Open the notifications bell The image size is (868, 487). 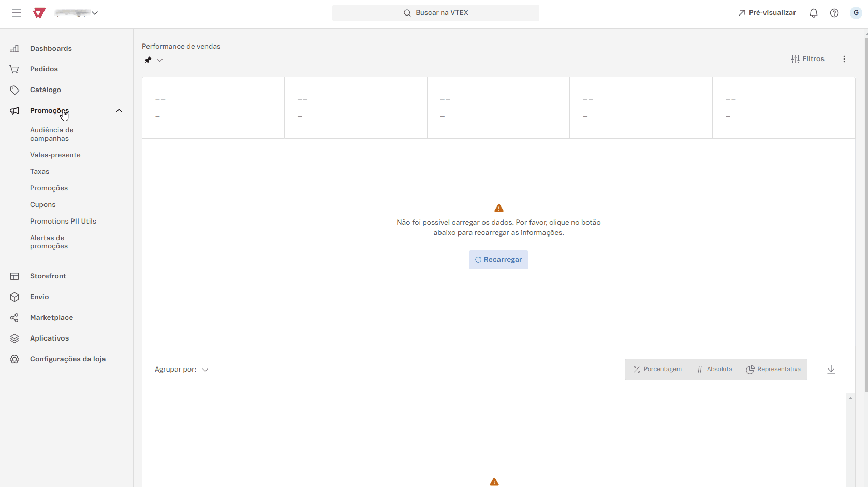(813, 13)
